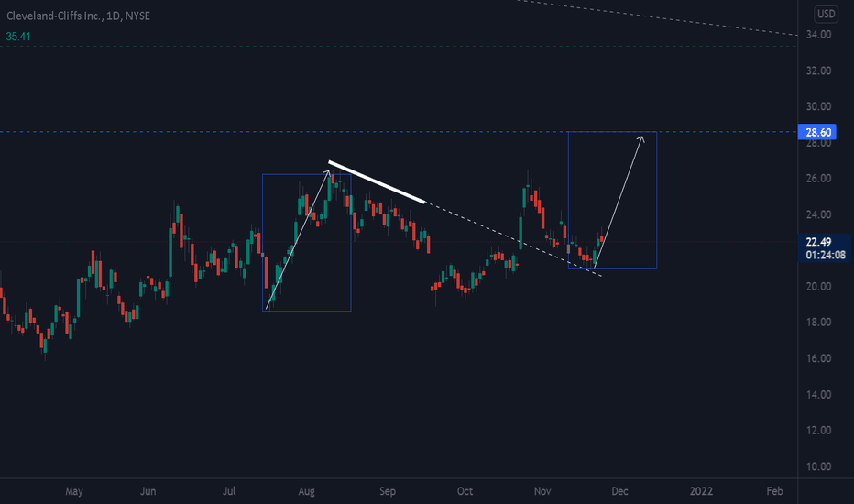Click the 24.00 price axis label
This screenshot has width=854, height=504.
click(x=818, y=214)
